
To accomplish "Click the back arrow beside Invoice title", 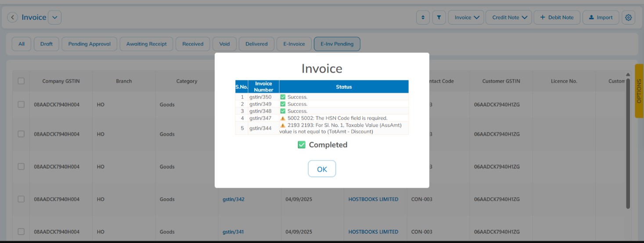I will 13,18.
